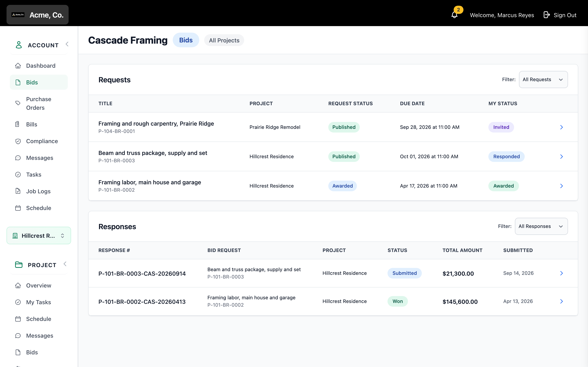The height and width of the screenshot is (367, 588).
Task: Click the account Schedule calendar icon
Action: pyautogui.click(x=18, y=208)
